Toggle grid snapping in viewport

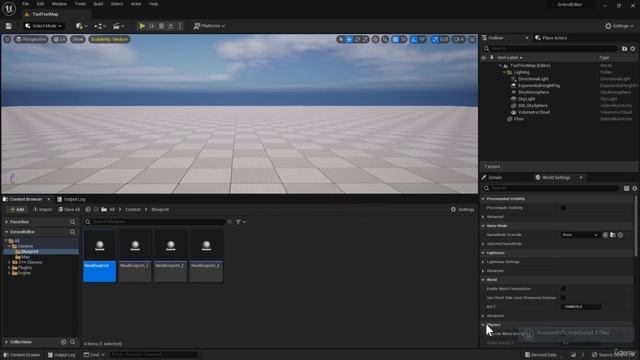396,39
